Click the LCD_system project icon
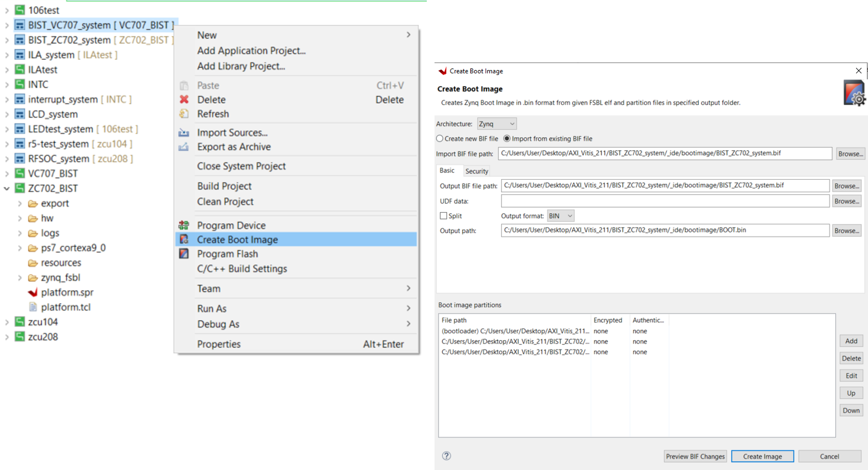868x470 pixels. (x=20, y=114)
